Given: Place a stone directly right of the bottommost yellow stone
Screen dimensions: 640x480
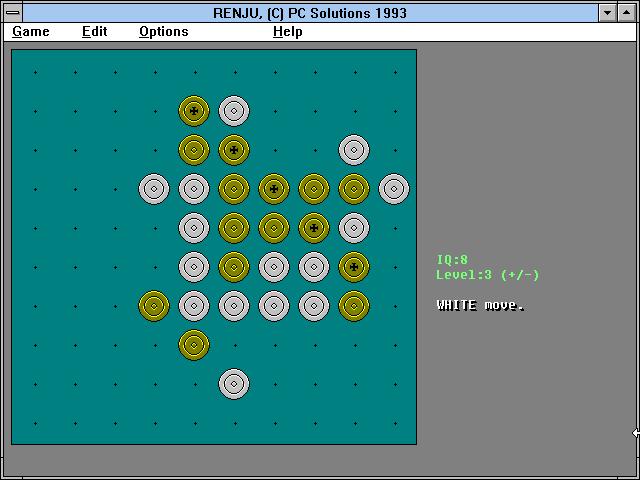Looking at the screenshot, I should [x=236, y=345].
